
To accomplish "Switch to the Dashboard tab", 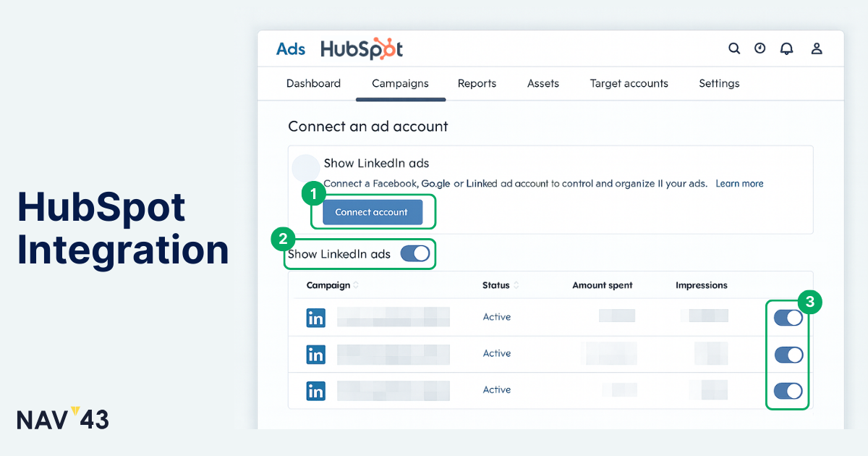I will (313, 83).
